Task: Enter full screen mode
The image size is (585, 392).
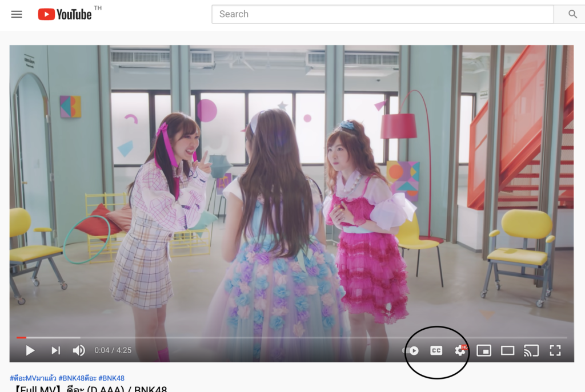Action: [555, 350]
